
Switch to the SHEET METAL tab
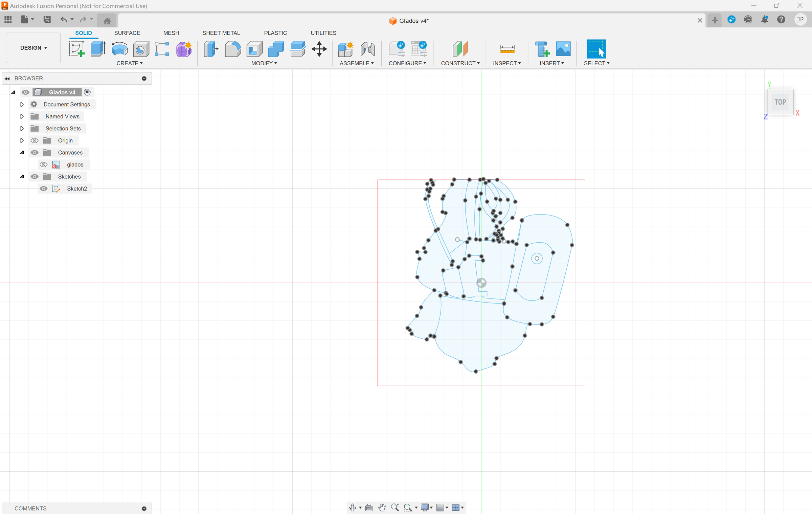point(221,33)
